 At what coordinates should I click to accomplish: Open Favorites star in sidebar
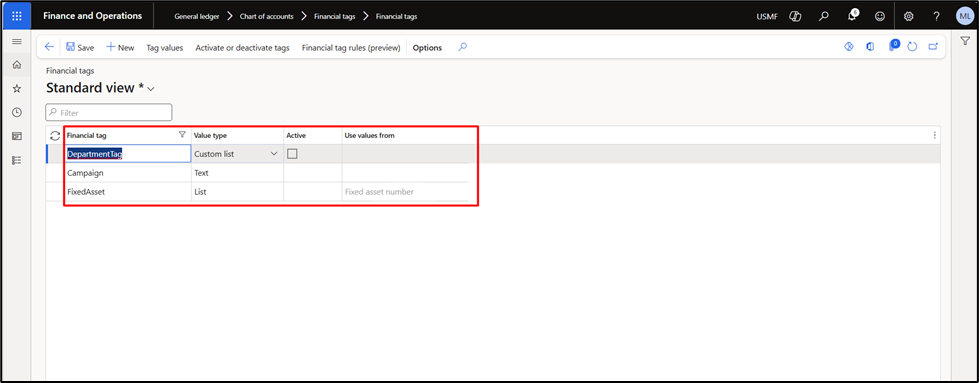17,89
